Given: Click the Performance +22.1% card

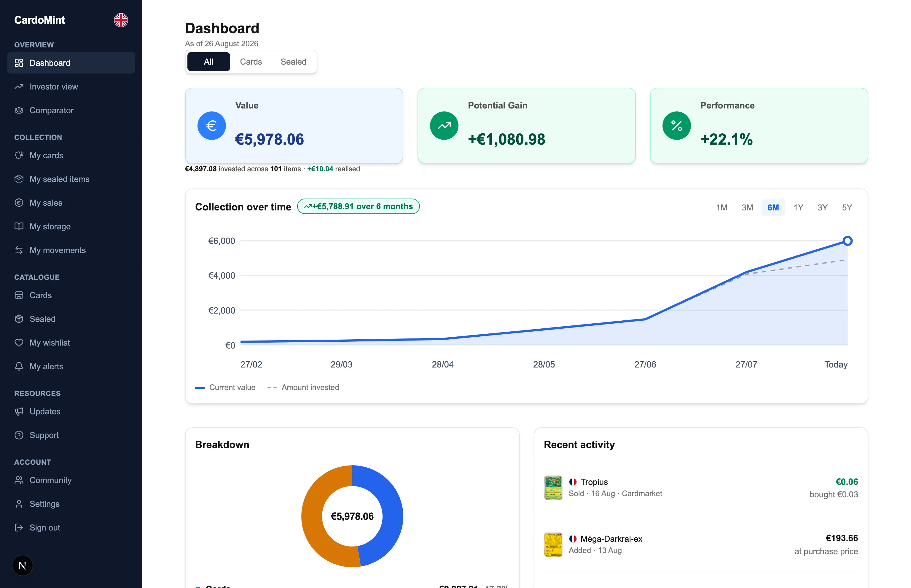Looking at the screenshot, I should 759,126.
